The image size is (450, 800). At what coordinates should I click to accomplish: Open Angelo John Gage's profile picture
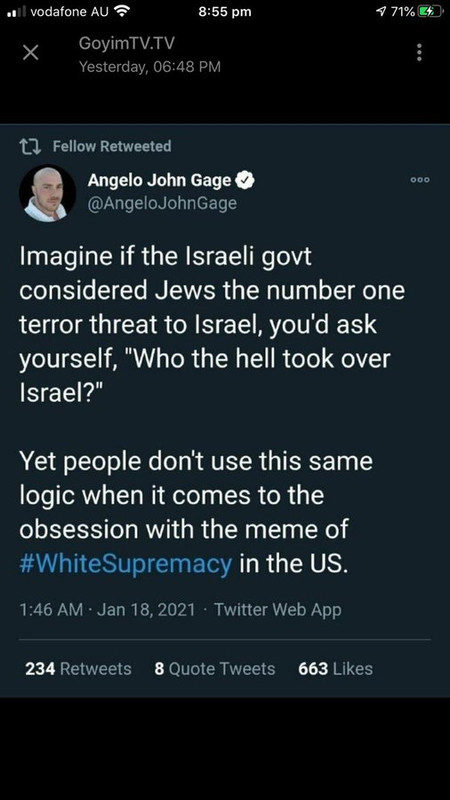(47, 193)
